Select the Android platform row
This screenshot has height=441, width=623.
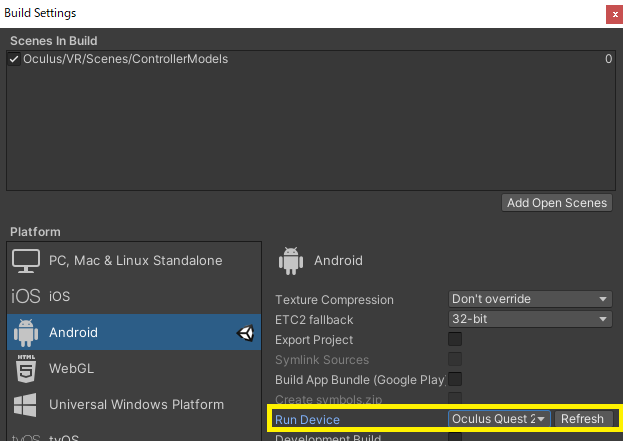point(134,333)
